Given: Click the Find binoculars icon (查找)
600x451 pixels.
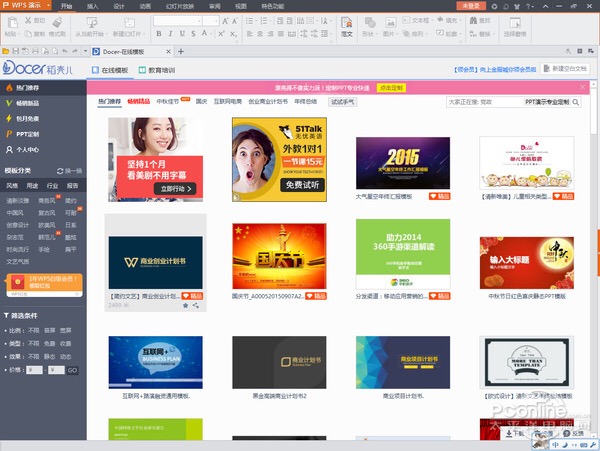Looking at the screenshot, I should click(x=473, y=20).
